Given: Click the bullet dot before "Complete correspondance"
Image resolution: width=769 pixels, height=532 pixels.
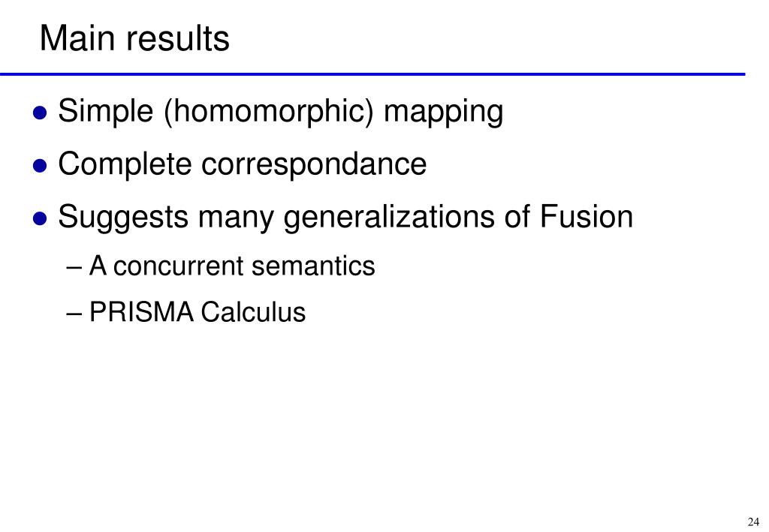Looking at the screenshot, I should pyautogui.click(x=40, y=166).
